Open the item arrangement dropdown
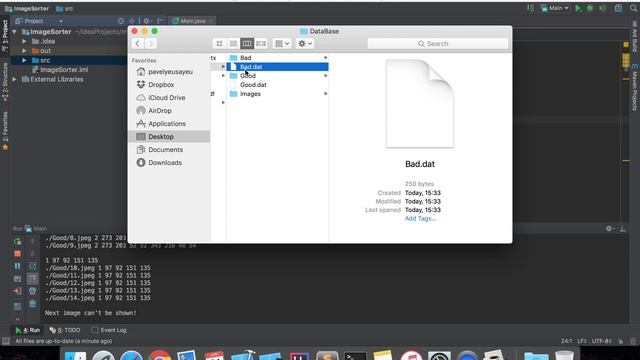This screenshot has height=360, width=640. coord(282,44)
